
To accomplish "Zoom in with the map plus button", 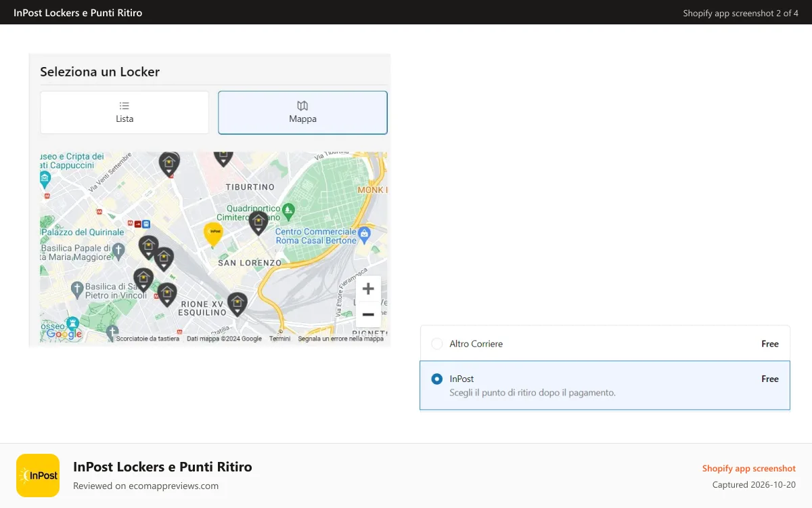I will click(x=368, y=289).
